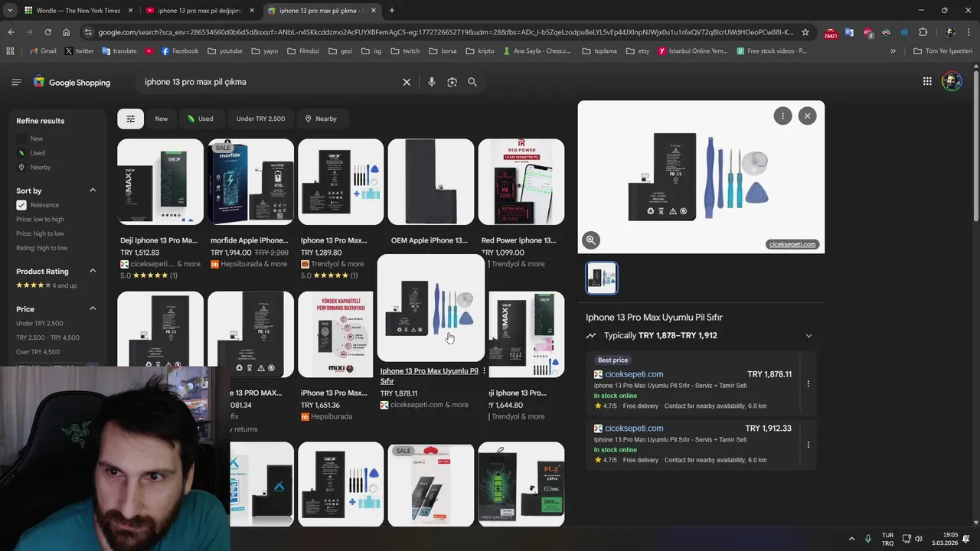Collapse the Price filter section
Viewport: 980px width, 551px height.
(93, 308)
